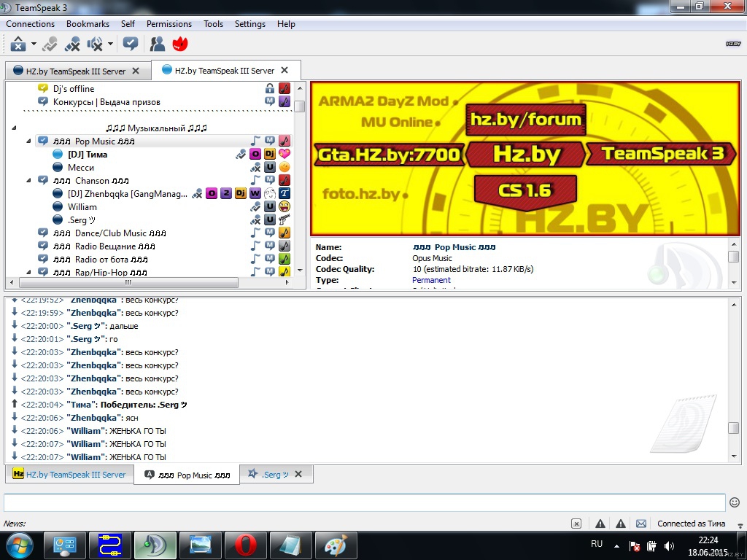
Task: Close the active second HZ.by server tab
Action: [x=285, y=70]
